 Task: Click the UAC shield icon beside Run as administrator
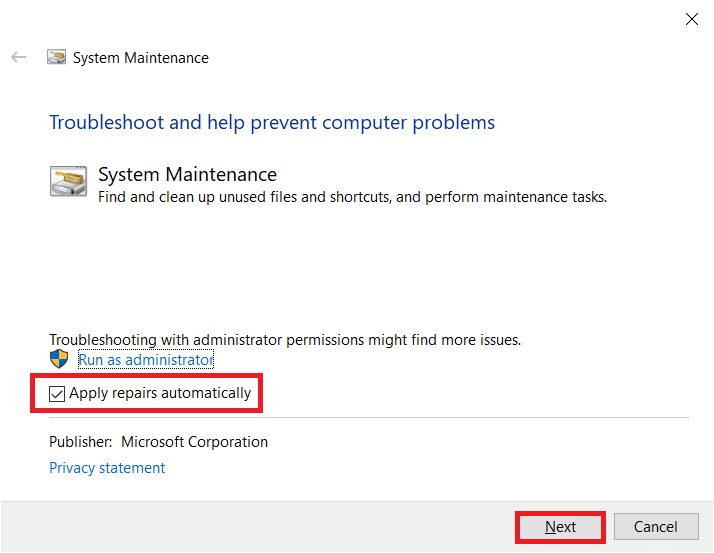(59, 359)
